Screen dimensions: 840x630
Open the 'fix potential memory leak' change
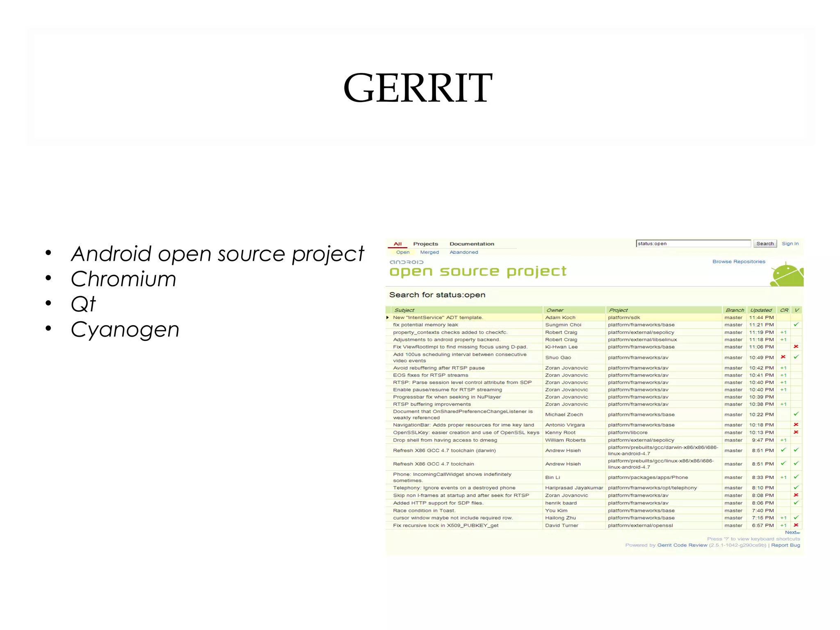(425, 325)
